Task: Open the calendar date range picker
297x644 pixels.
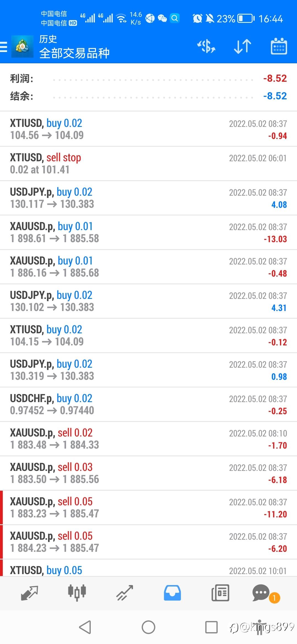Action: tap(279, 46)
